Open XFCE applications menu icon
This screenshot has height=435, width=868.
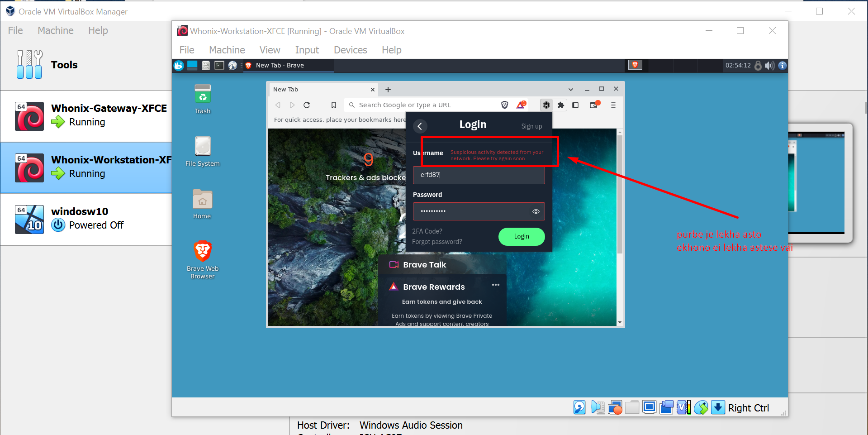179,65
